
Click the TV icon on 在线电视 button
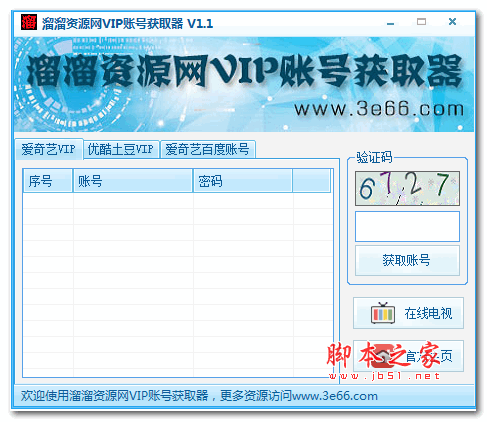[383, 313]
